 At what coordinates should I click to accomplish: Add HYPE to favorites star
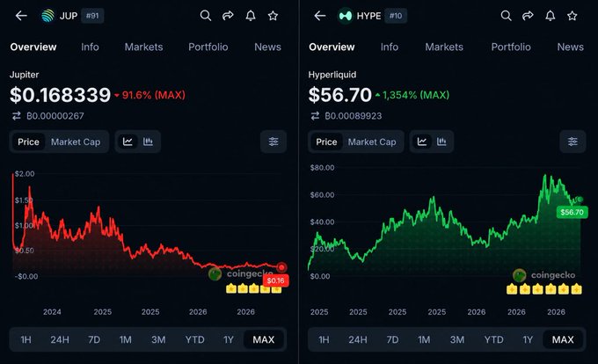coord(572,16)
